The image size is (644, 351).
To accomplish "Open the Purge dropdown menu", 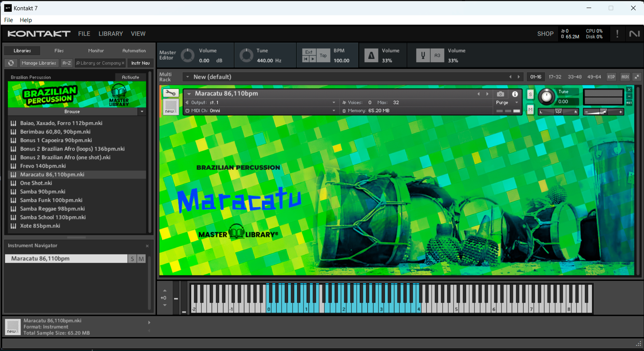I will point(506,102).
